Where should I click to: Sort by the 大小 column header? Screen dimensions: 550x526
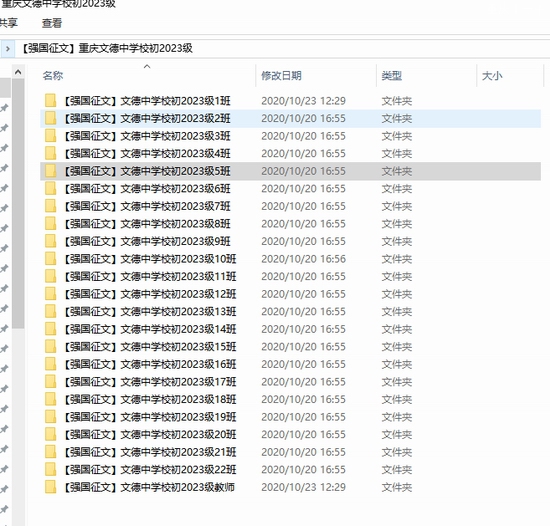pyautogui.click(x=492, y=75)
